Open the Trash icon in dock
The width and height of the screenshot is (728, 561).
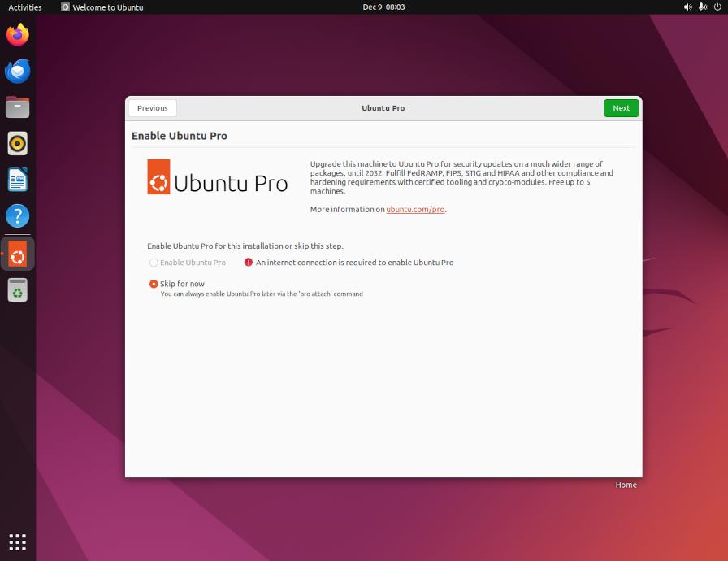point(18,290)
